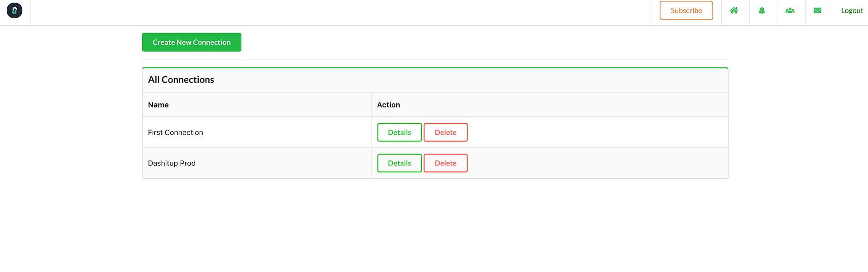Click the divider line under Create button

click(x=435, y=59)
